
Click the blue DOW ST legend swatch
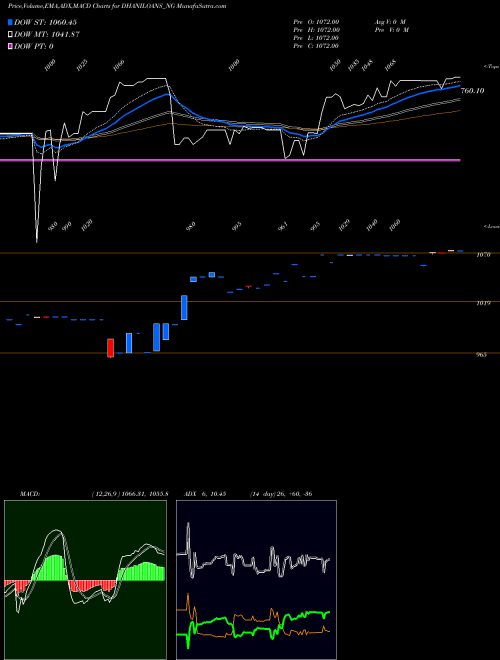point(11,22)
